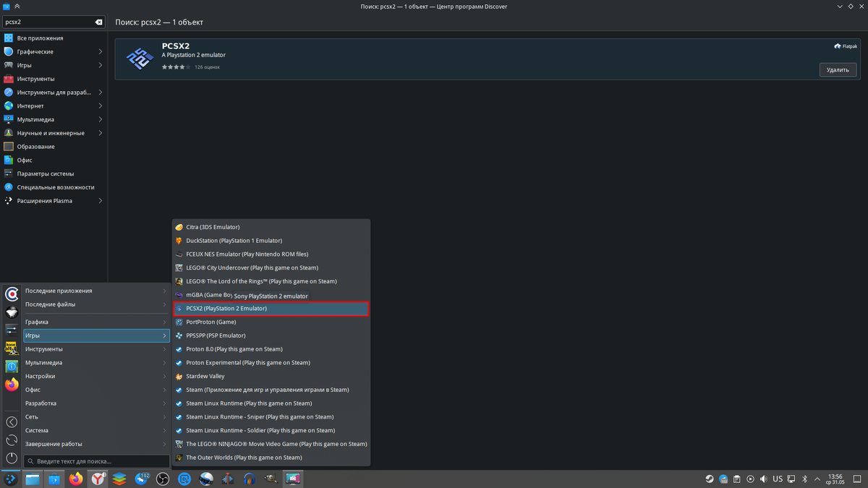
Task: Select the Discover software center taskbar icon
Action: coord(54,479)
